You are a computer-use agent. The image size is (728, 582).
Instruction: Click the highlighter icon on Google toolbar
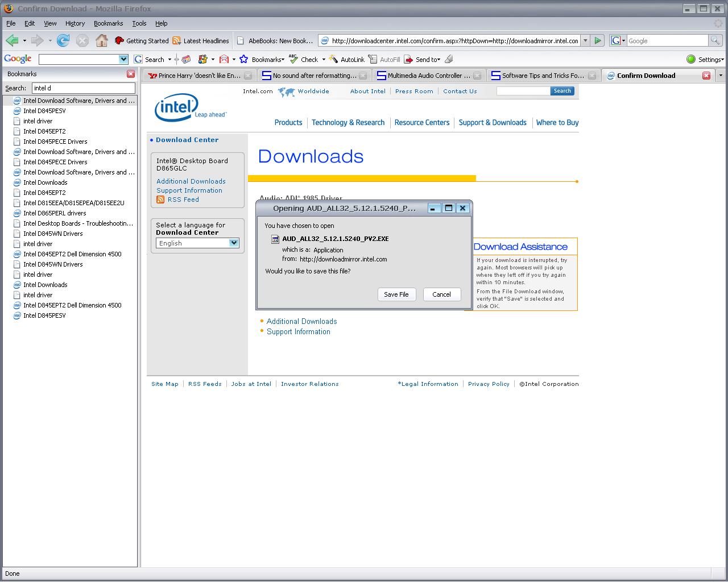tap(449, 59)
